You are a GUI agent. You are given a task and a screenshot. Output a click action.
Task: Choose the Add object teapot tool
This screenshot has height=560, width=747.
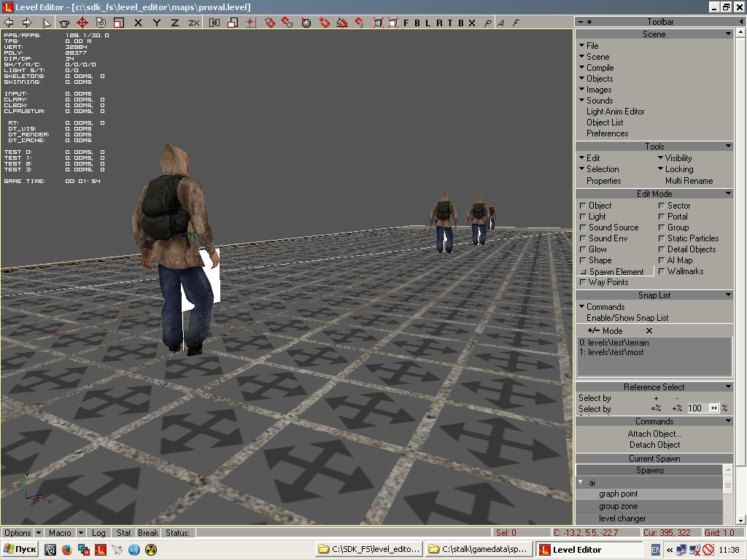tap(64, 23)
